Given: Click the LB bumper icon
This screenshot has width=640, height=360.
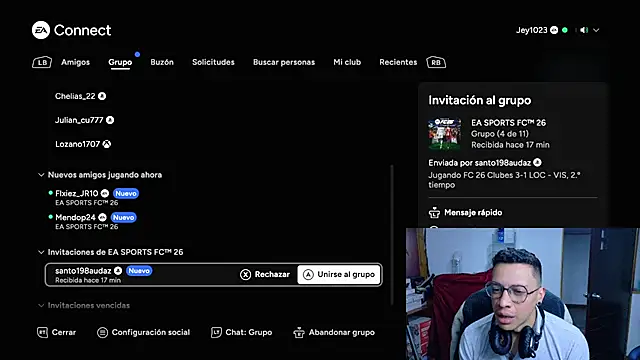Looking at the screenshot, I should pos(42,62).
